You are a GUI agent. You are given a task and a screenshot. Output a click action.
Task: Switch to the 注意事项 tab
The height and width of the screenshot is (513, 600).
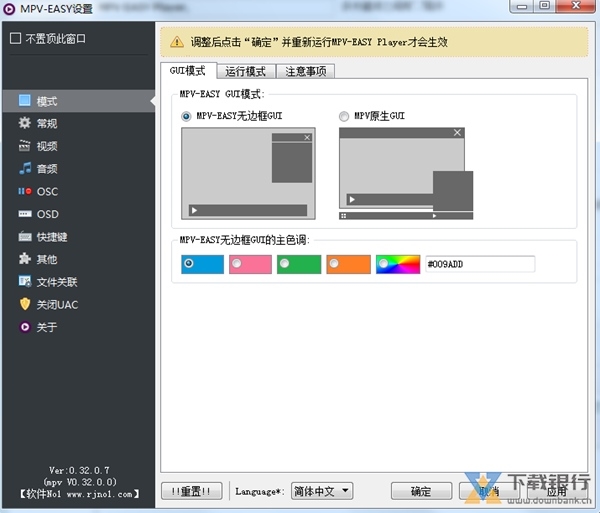tap(306, 71)
